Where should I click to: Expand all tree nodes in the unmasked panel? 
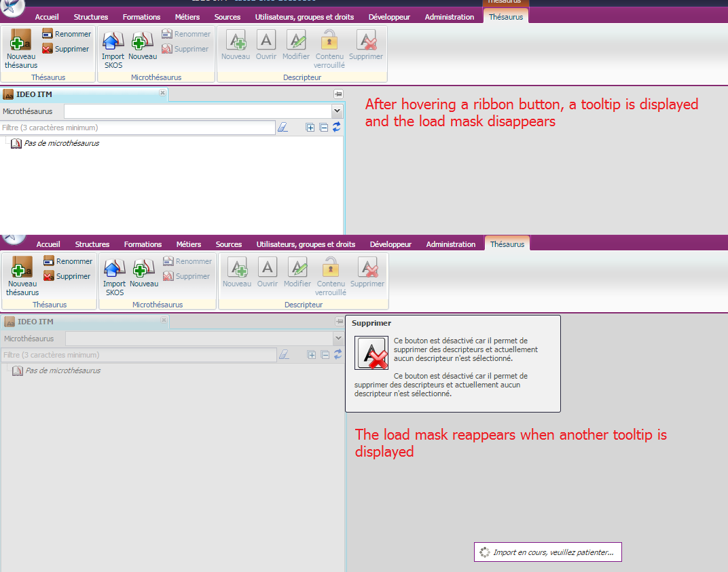[x=310, y=127]
